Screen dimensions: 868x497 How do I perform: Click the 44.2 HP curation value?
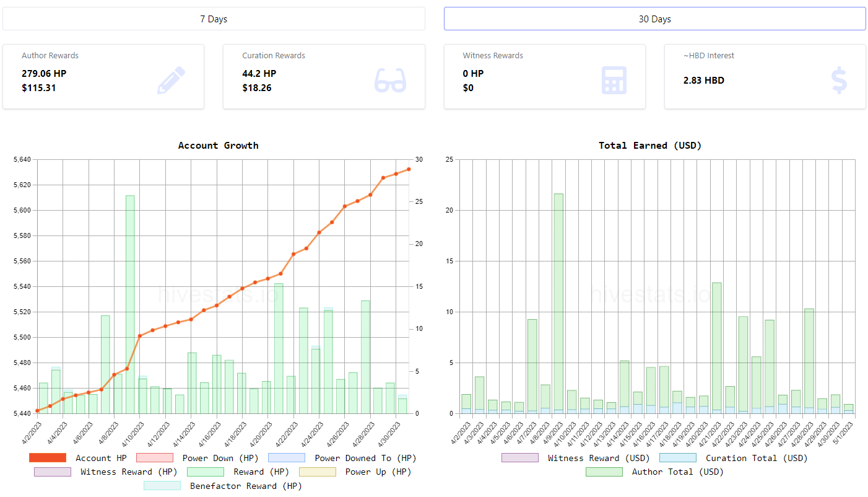click(x=259, y=74)
